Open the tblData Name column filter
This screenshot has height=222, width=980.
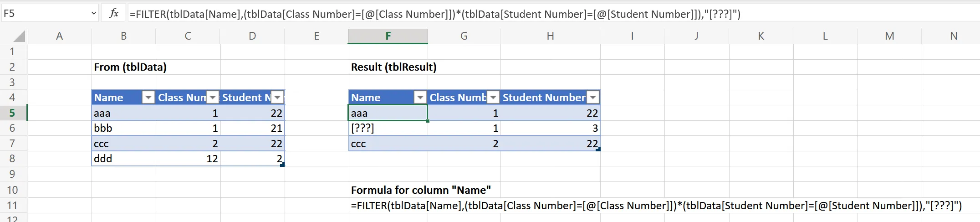coord(148,98)
